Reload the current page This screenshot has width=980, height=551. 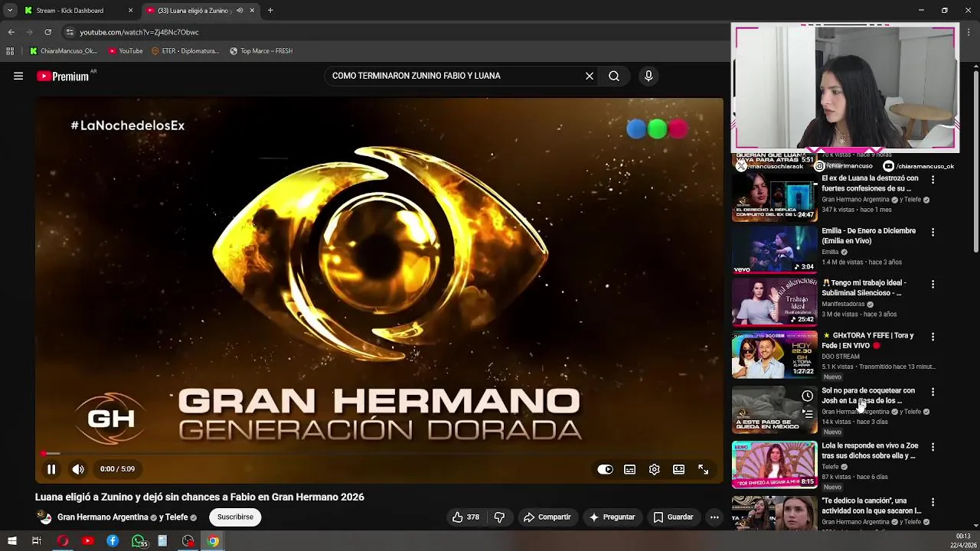pos(47,32)
